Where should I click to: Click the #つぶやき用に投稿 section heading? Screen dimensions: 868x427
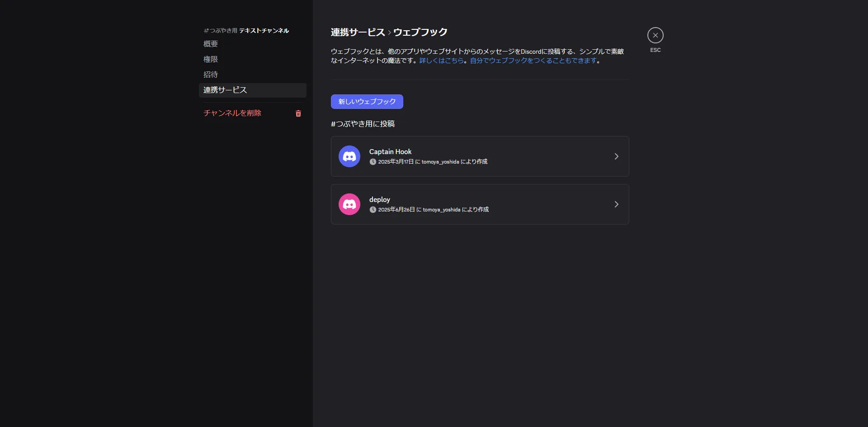pos(363,124)
